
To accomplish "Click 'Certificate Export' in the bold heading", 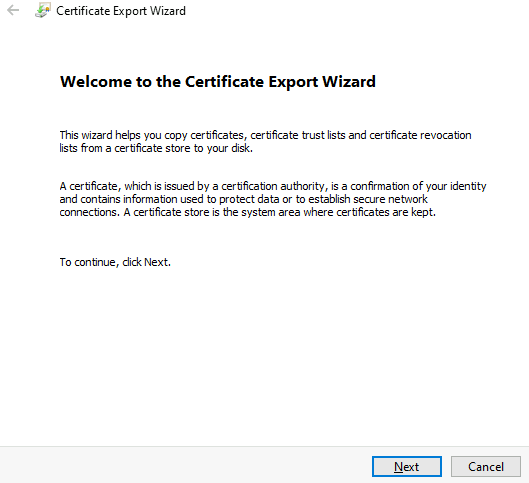I will 251,82.
